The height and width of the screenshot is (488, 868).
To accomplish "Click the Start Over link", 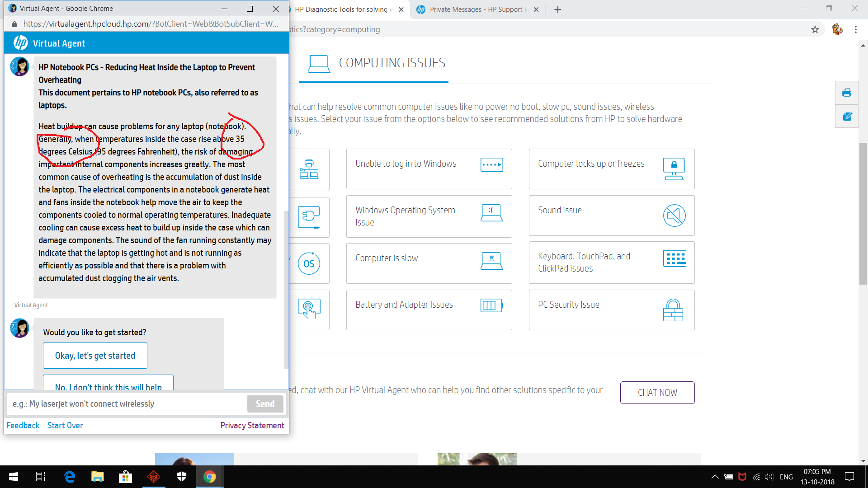I will coord(65,425).
